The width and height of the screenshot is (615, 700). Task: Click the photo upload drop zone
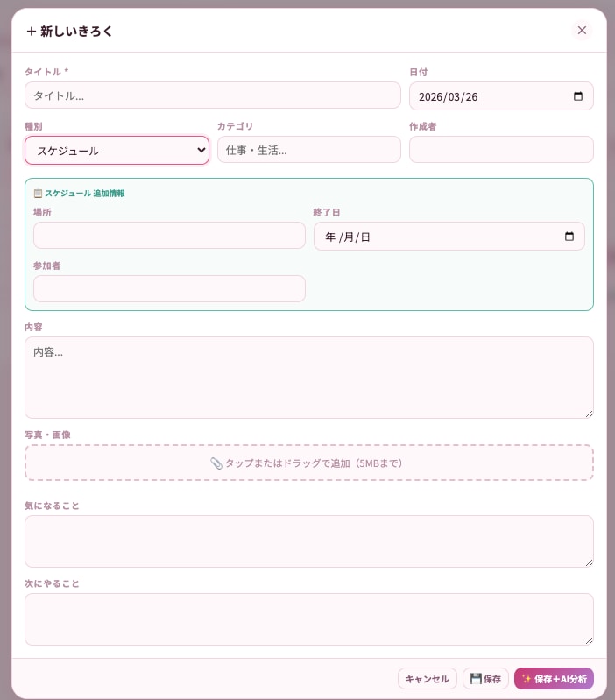(x=309, y=463)
